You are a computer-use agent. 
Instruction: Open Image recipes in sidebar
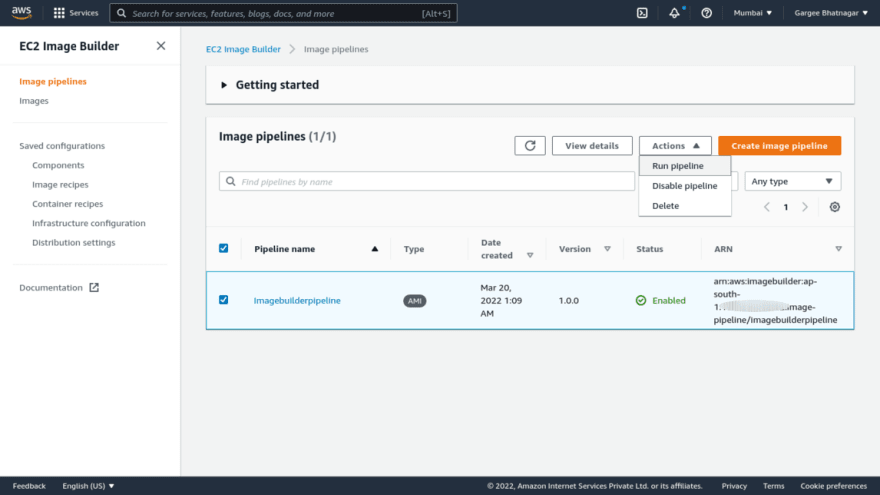click(x=60, y=184)
